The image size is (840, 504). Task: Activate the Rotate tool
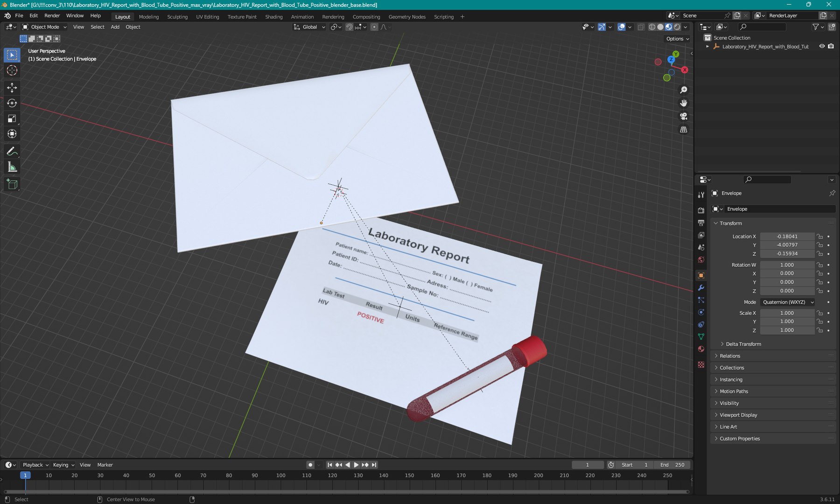pos(12,103)
